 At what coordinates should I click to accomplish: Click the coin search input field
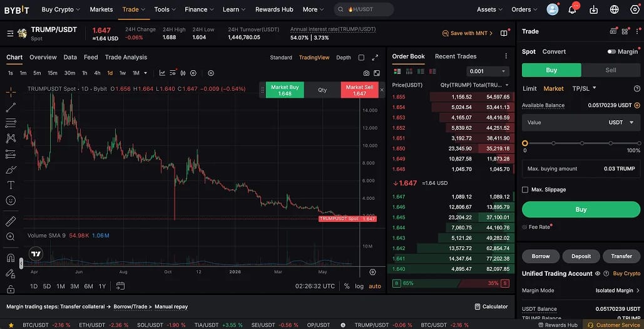pyautogui.click(x=364, y=9)
